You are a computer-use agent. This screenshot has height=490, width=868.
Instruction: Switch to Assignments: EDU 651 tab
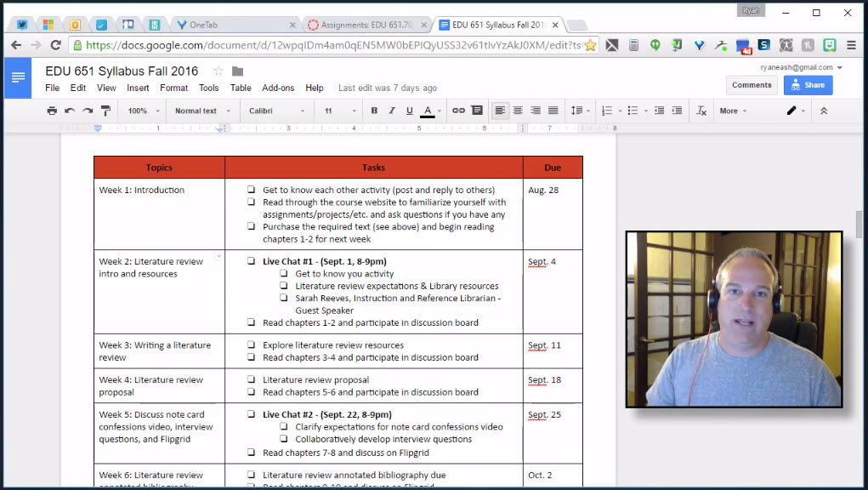click(x=367, y=25)
